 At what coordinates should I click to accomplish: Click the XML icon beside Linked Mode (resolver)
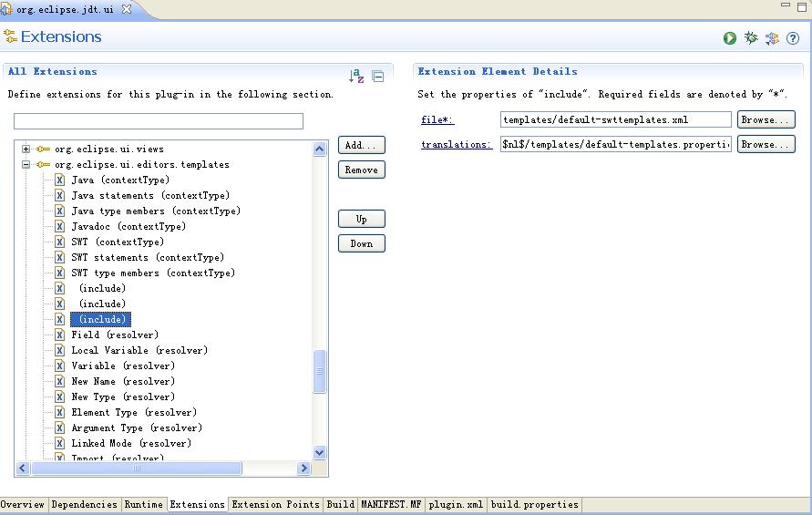(60, 444)
